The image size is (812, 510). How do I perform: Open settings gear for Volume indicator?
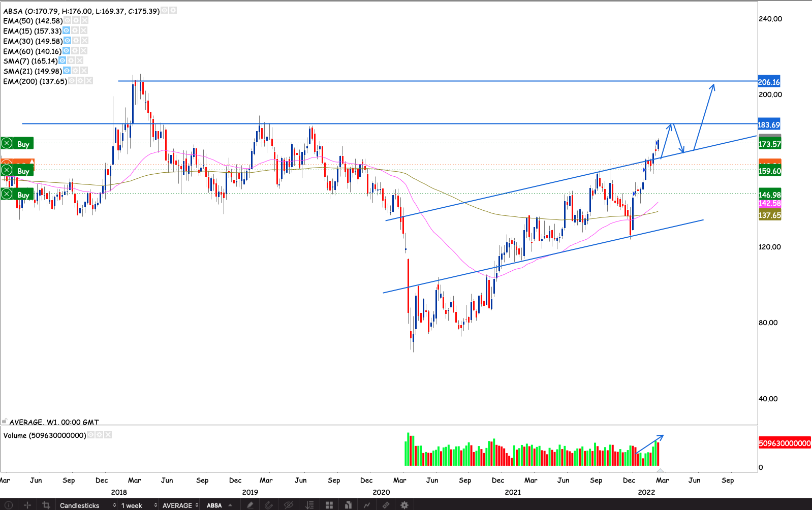click(99, 435)
